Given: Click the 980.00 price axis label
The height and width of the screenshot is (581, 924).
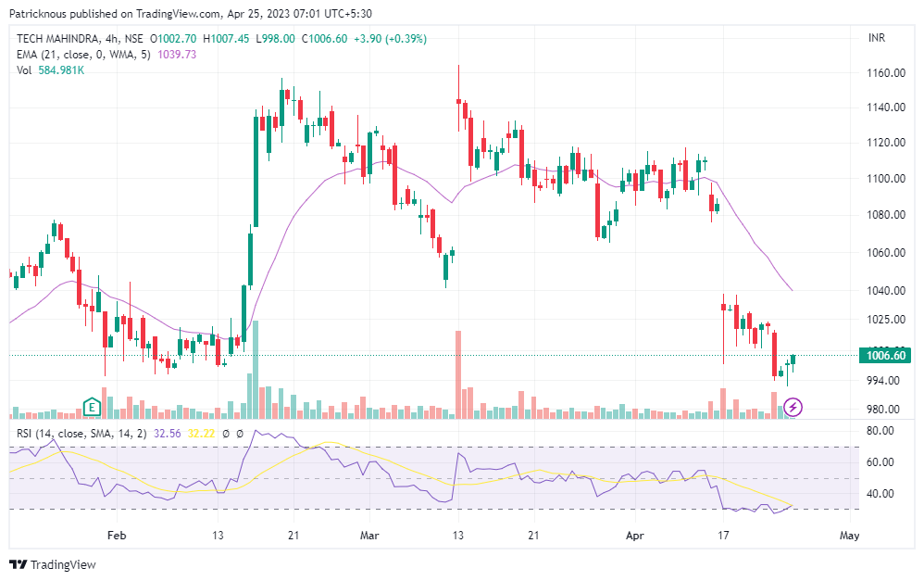Looking at the screenshot, I should click(882, 409).
